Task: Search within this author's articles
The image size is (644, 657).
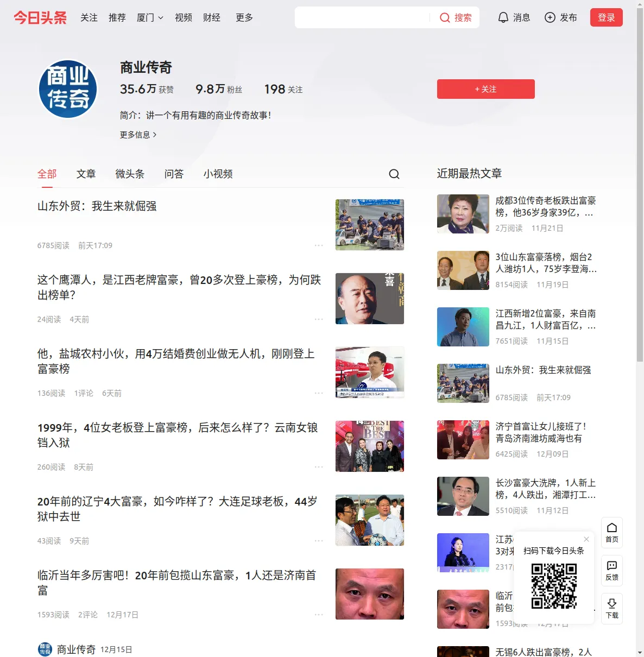Action: click(394, 174)
